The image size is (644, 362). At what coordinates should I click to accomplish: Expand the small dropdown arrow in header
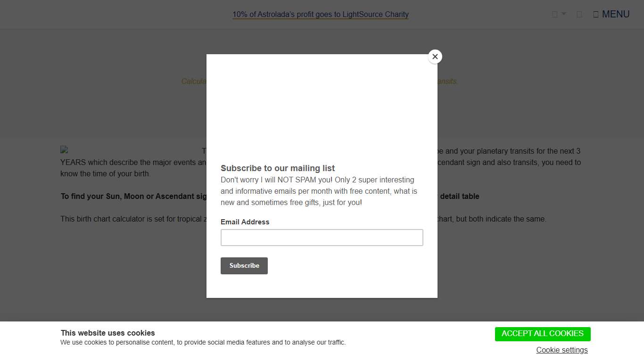click(564, 14)
